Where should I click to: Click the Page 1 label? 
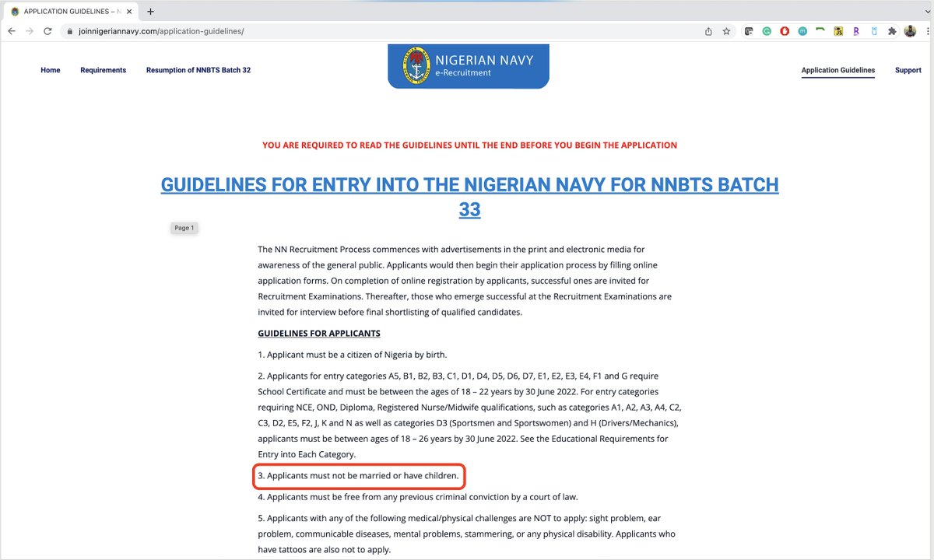(x=184, y=228)
